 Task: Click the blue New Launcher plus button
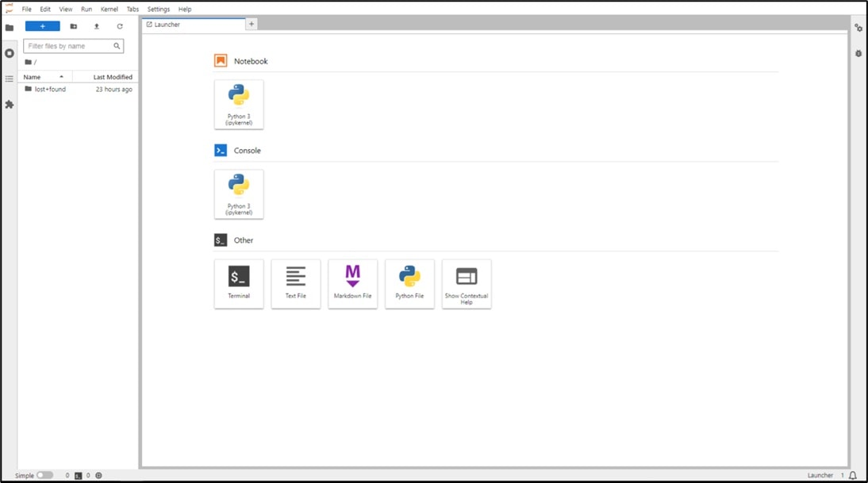(43, 26)
